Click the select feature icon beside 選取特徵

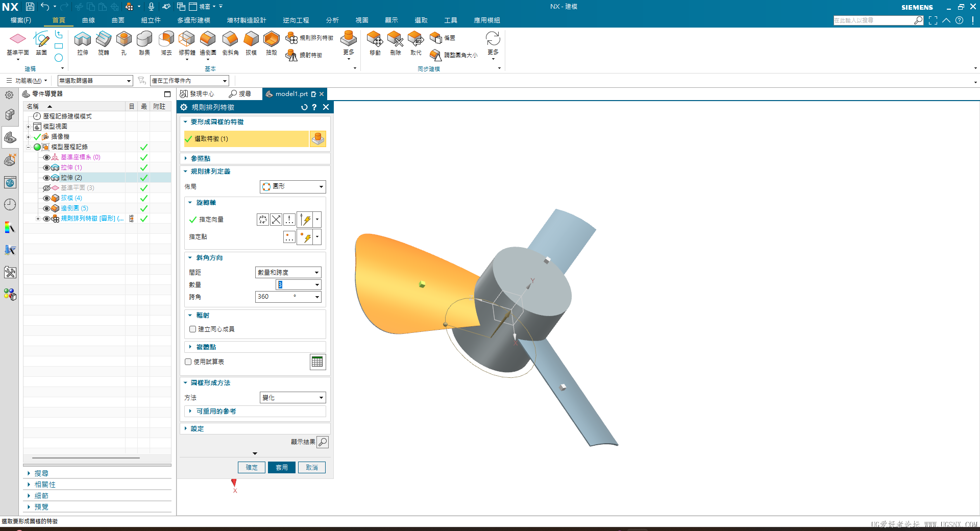point(318,139)
